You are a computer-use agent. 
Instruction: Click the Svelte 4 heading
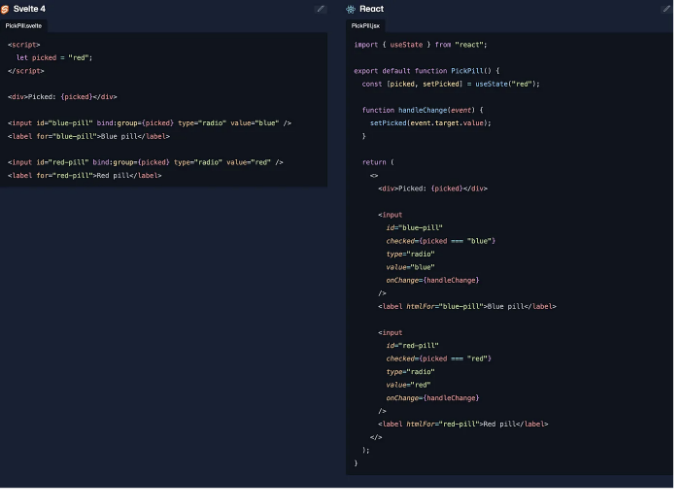[29, 9]
